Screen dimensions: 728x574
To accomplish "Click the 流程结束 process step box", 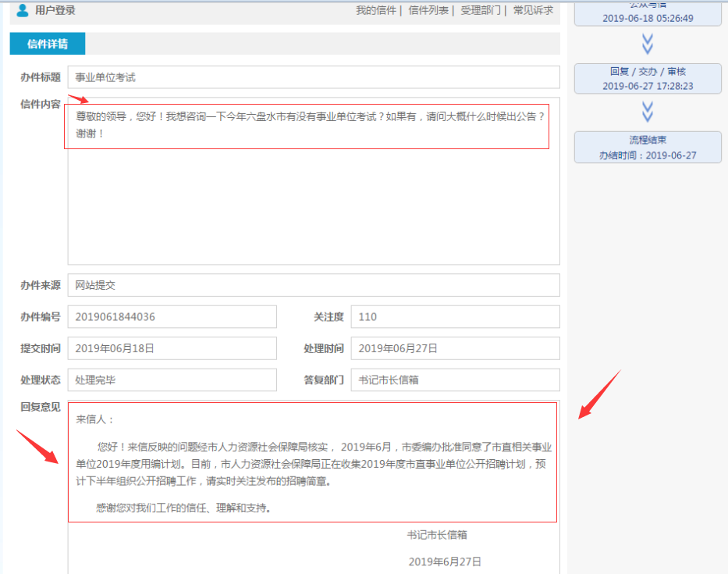I will coord(647,148).
